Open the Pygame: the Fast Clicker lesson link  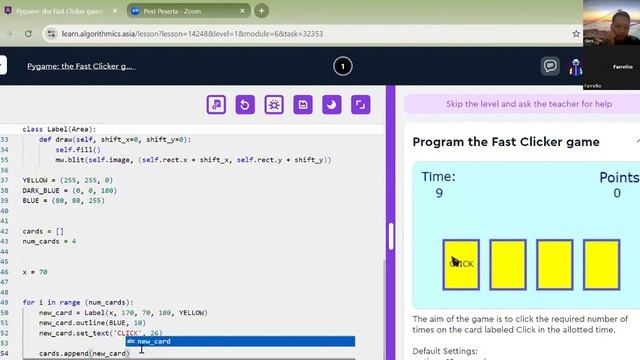coord(81,66)
